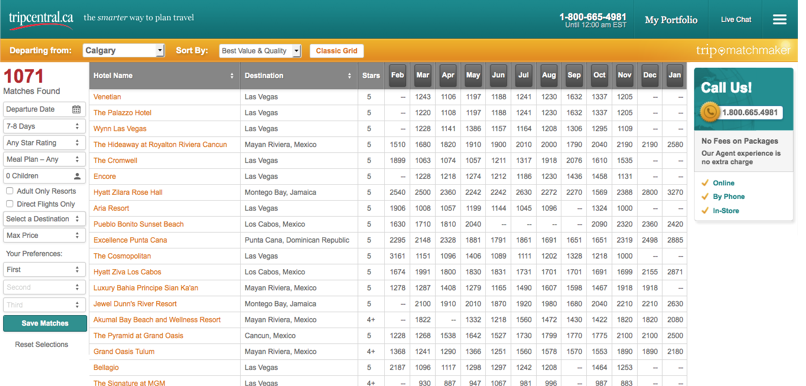Click the Online option in Call Us panel
This screenshot has width=806, height=386.
[723, 183]
